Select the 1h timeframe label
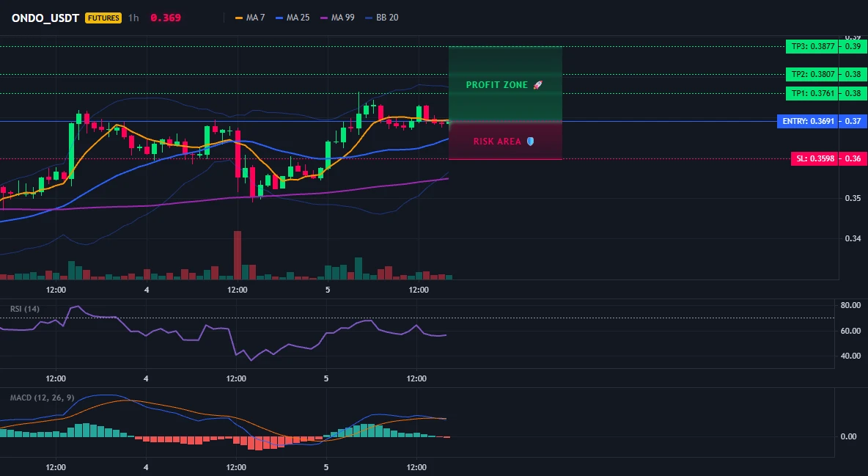The height and width of the screenshot is (476, 868). [133, 18]
